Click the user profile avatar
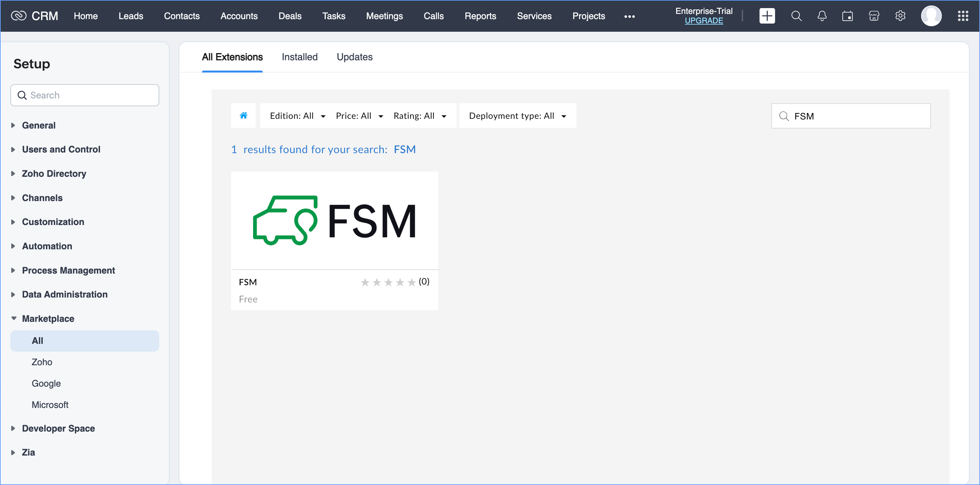980x485 pixels. 931,16
